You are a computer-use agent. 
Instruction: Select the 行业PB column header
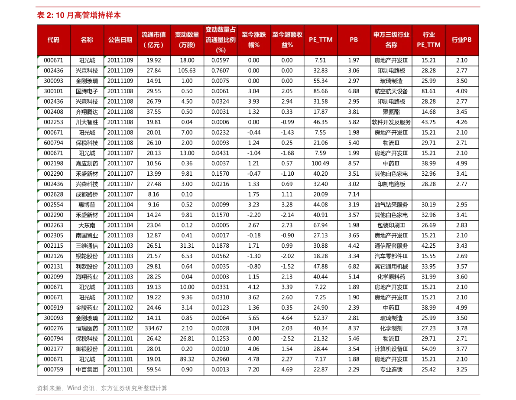click(462, 40)
